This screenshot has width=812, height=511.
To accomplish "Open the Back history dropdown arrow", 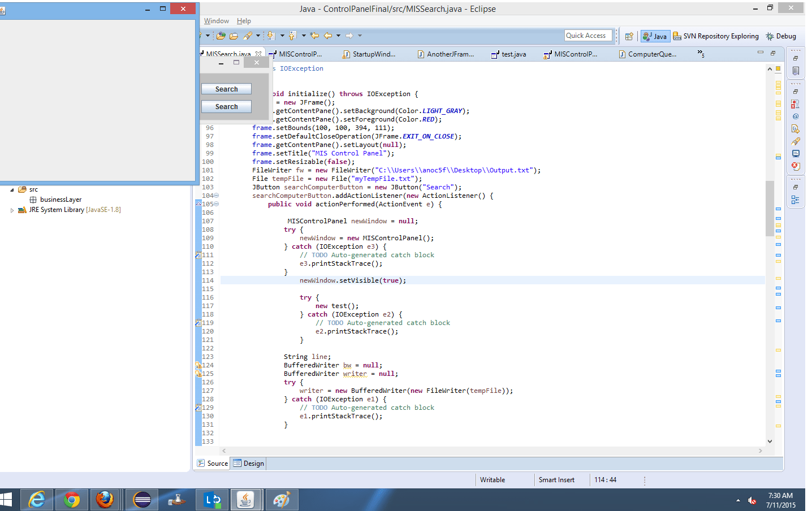I will pyautogui.click(x=338, y=36).
